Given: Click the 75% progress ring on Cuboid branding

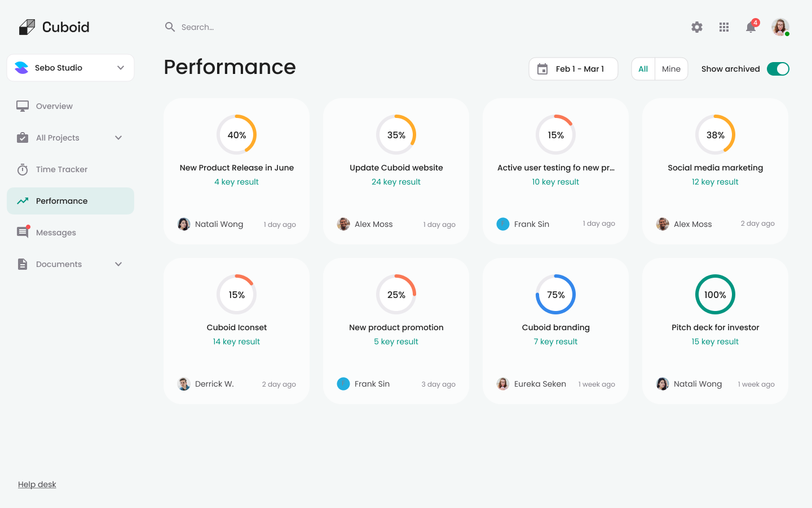Looking at the screenshot, I should tap(555, 294).
